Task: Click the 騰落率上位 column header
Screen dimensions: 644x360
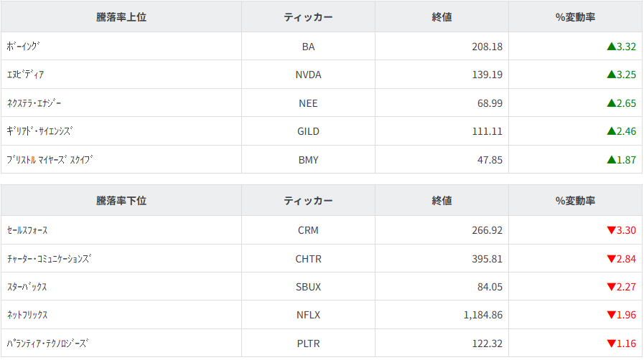Action: pos(121,17)
